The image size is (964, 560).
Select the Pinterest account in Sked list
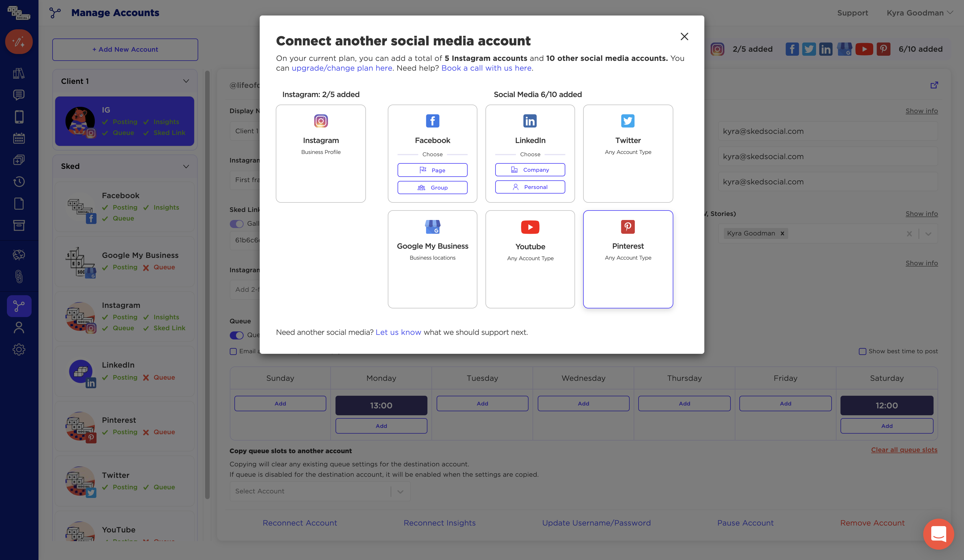[x=125, y=426]
